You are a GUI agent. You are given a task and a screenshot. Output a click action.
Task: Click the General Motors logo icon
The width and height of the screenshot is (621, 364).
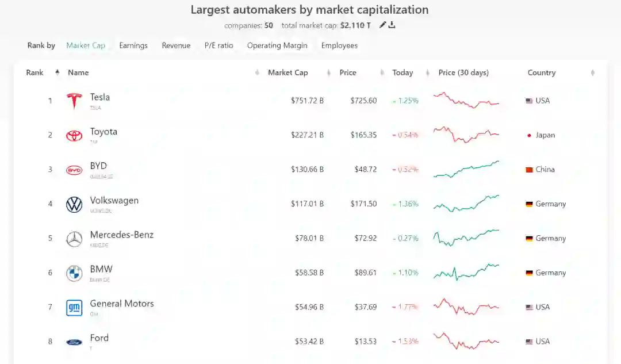pos(74,308)
